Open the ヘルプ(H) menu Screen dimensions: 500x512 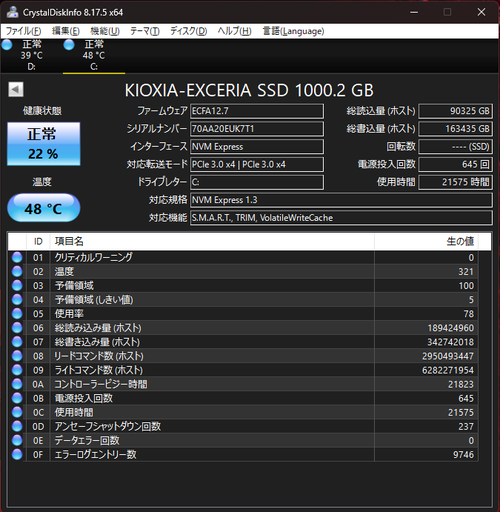point(234,31)
